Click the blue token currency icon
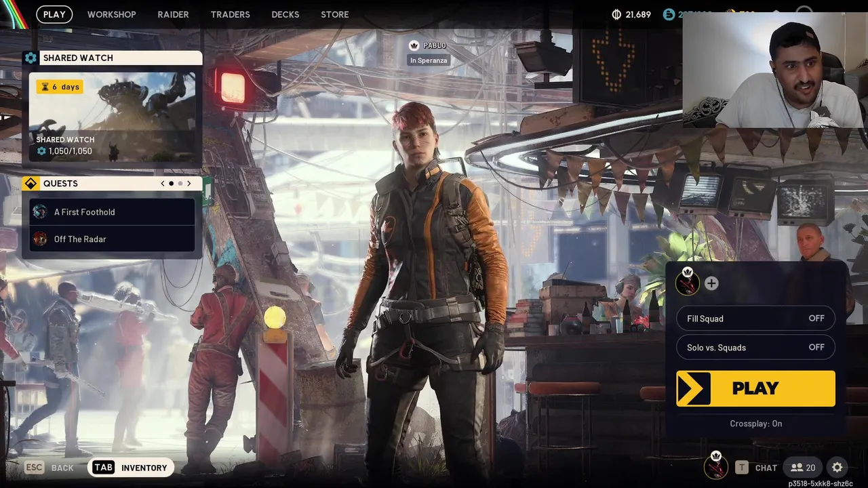The height and width of the screenshot is (488, 868). 669,14
